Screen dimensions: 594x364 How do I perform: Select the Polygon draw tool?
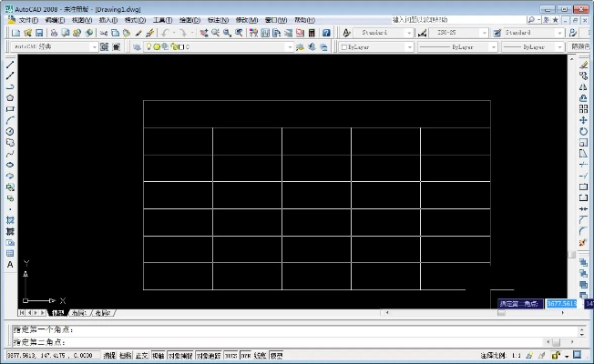(10, 98)
